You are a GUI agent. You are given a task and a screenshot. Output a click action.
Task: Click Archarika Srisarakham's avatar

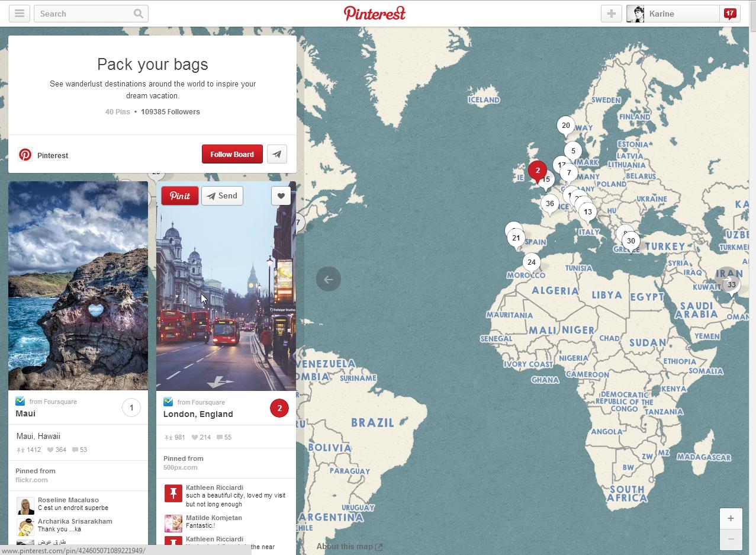coord(25,527)
